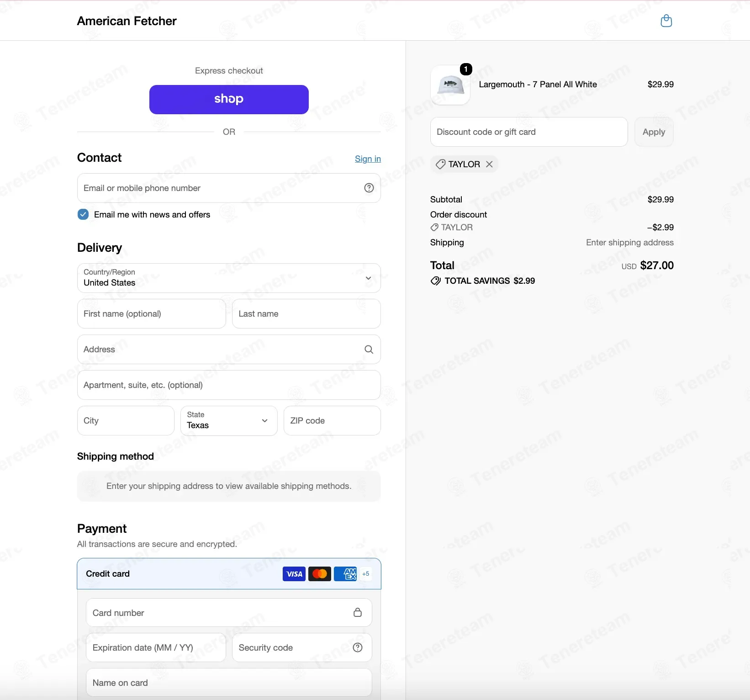
Task: Click the TOTAL SAVINGS $2.99 text
Action: [x=490, y=281]
